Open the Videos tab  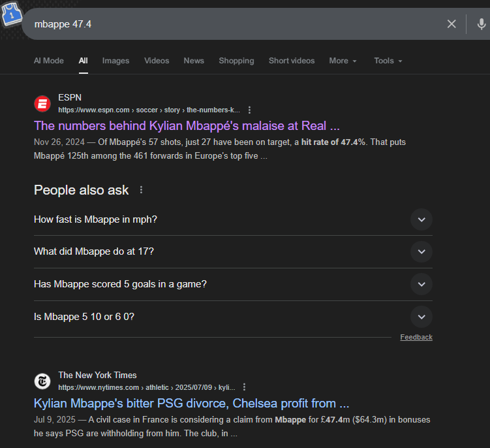coord(157,61)
